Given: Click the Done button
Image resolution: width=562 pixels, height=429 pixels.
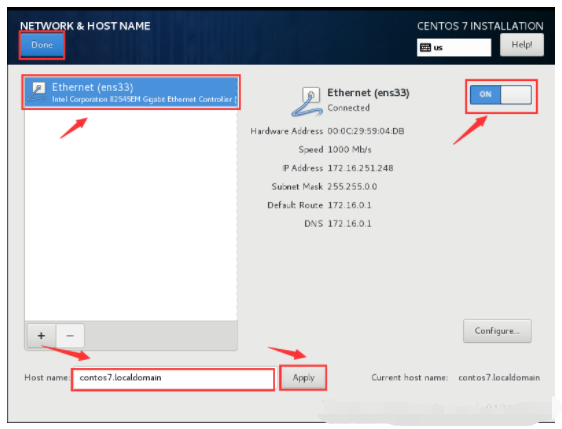Looking at the screenshot, I should click(x=42, y=45).
